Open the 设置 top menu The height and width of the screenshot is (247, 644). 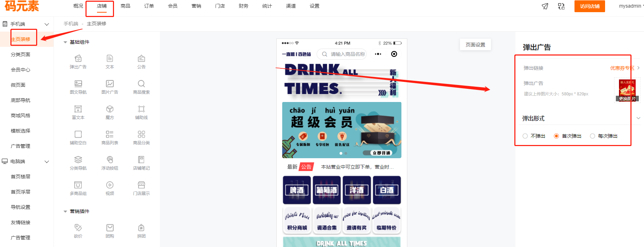(315, 6)
